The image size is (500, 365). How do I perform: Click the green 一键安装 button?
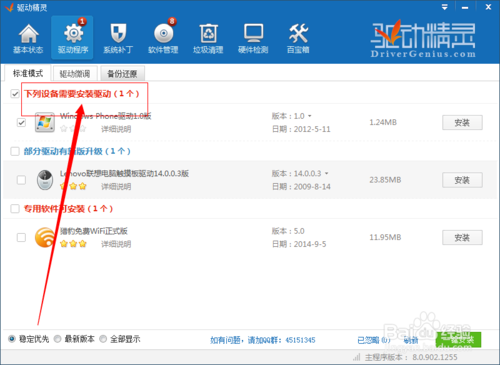[458, 339]
